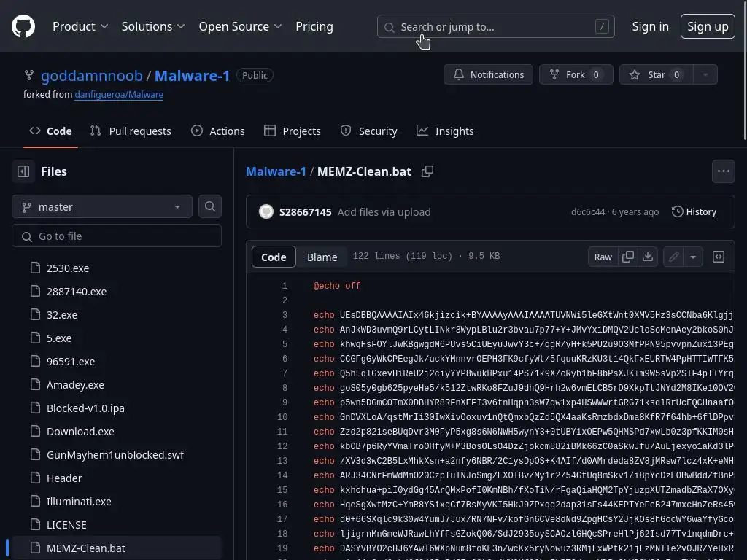Screen dimensions: 747x560
Task: Open the symbols panel icon
Action: (719, 257)
